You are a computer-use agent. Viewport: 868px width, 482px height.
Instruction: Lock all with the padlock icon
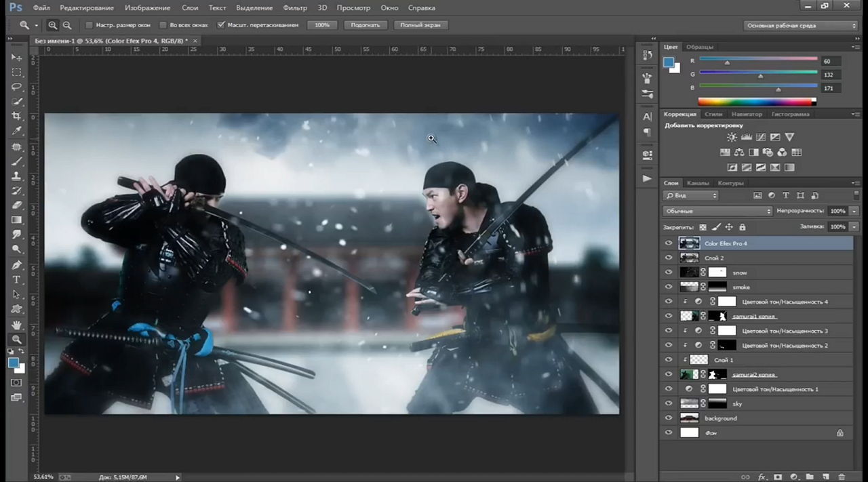pos(742,227)
